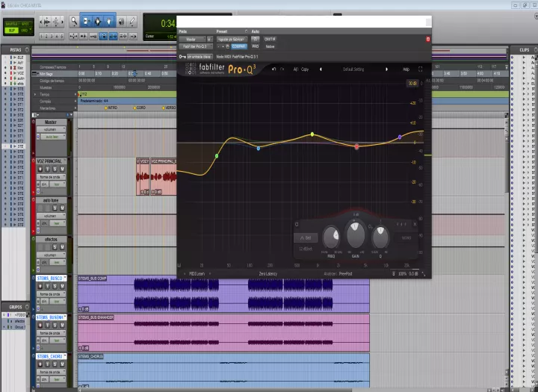Click the GAIN knob

click(356, 234)
